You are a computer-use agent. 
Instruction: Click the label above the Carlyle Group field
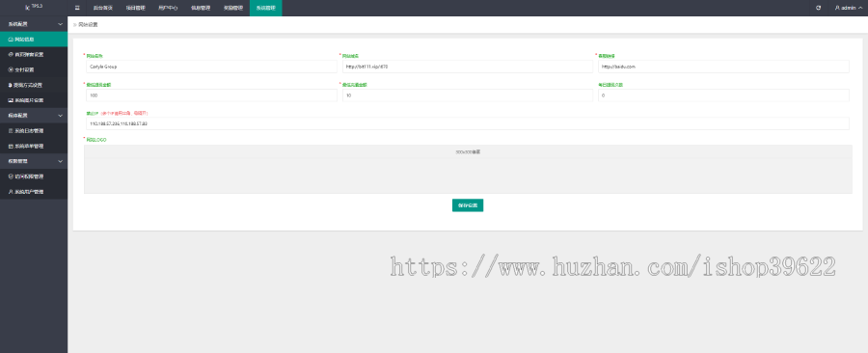click(95, 56)
